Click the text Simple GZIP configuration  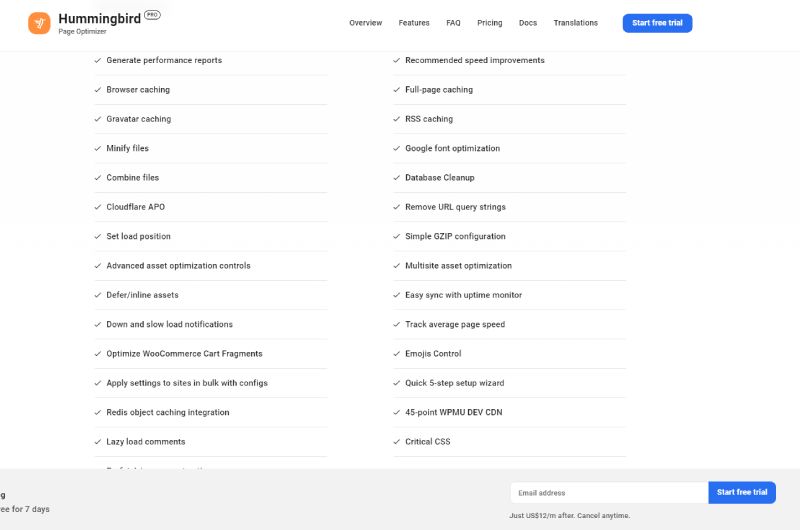(455, 236)
